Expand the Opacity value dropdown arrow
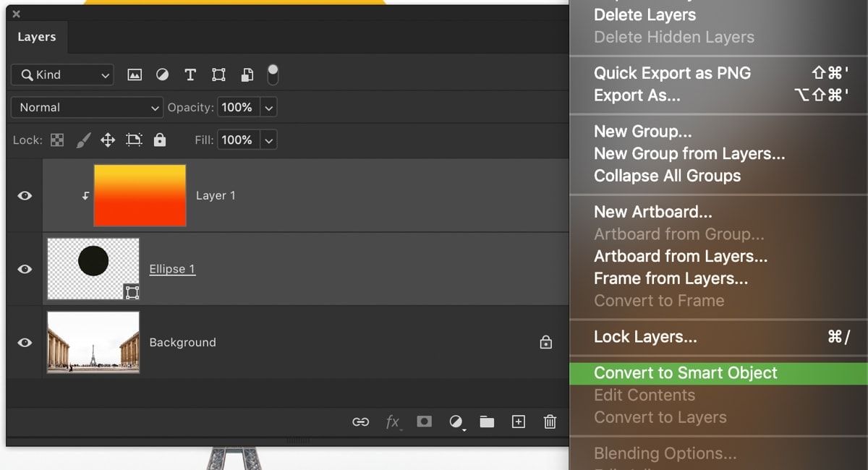 [269, 108]
